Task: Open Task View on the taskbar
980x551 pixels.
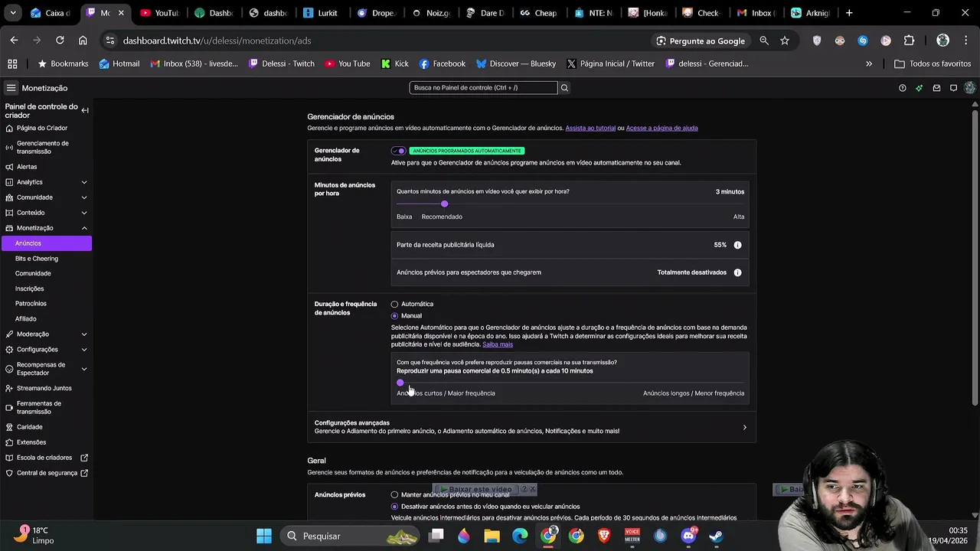Action: tap(436, 536)
